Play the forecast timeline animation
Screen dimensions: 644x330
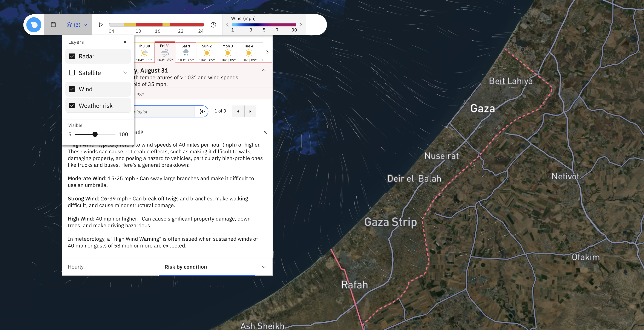[101, 25]
